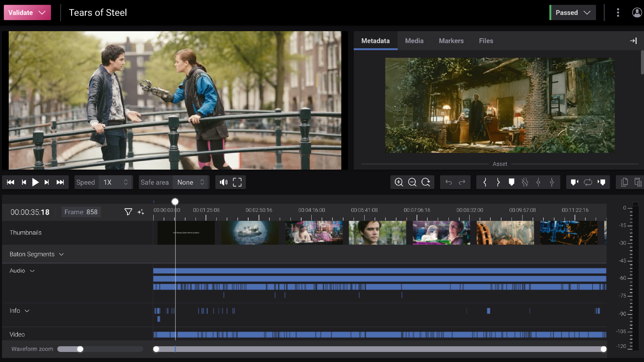Add a marker at the playhead
The image size is (644, 362).
pos(512,182)
